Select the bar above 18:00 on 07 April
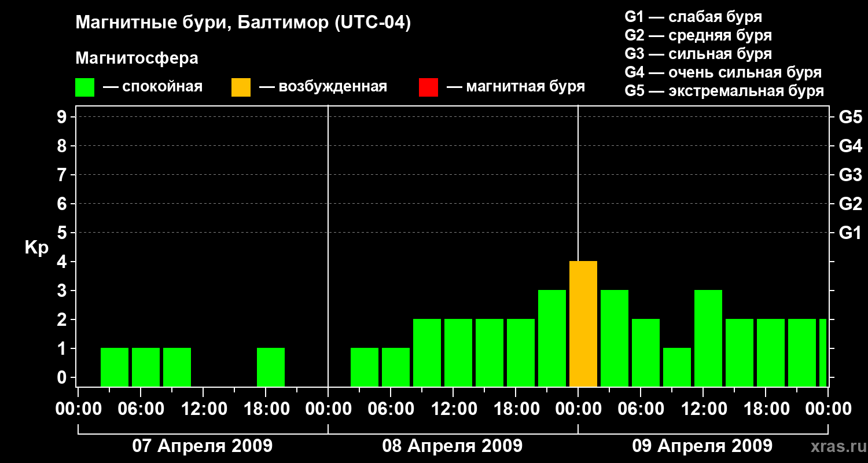 [x=271, y=368]
